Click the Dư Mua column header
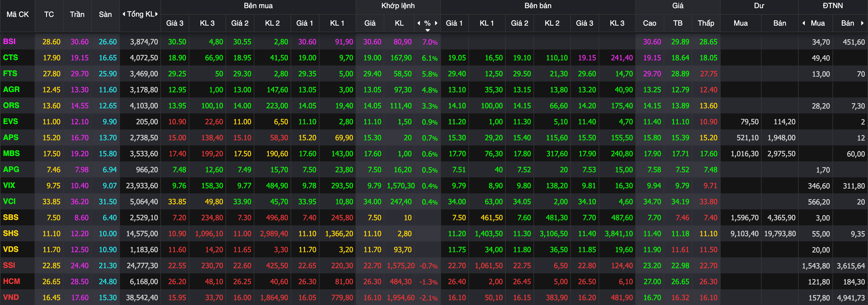Screen dimensions: 868x305 coord(741,23)
